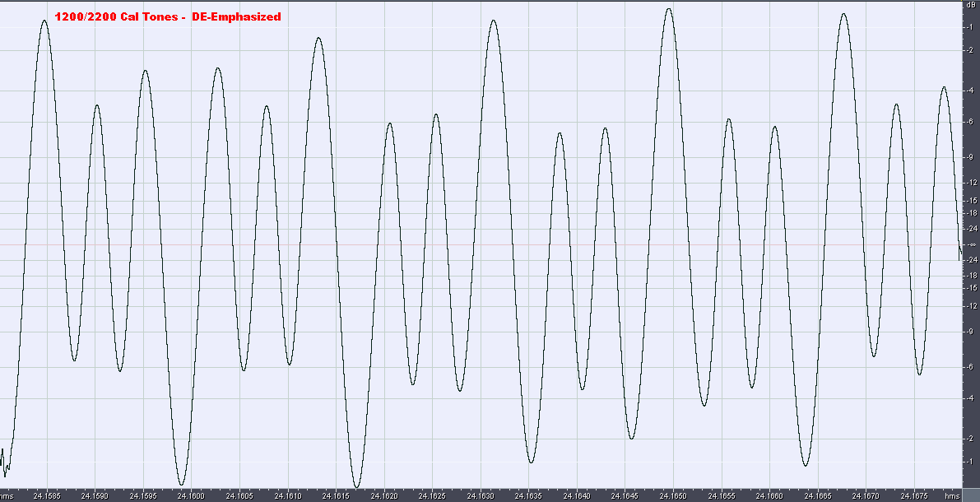Click the -15 label in the scale's lower half
This screenshot has height=502, width=980.
click(x=972, y=288)
